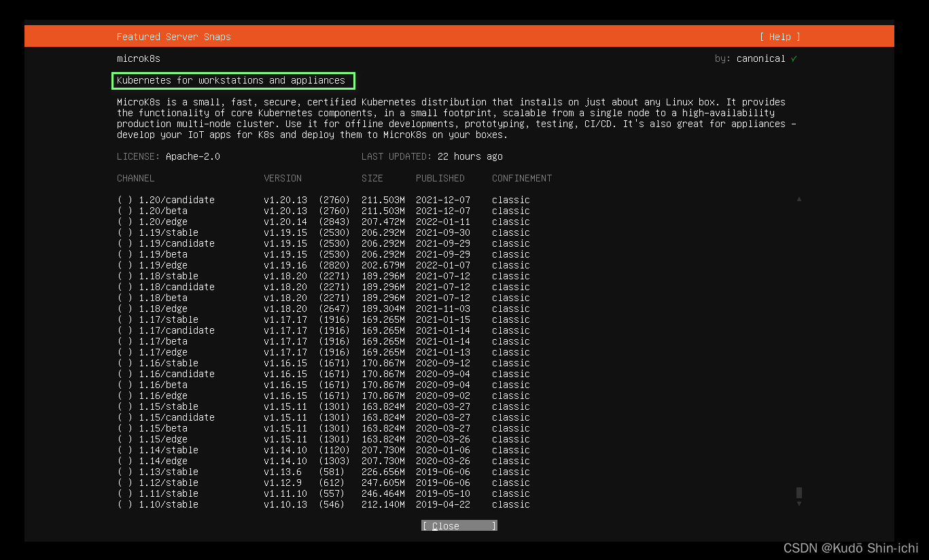Select the 1.11/stable channel

pos(323,493)
